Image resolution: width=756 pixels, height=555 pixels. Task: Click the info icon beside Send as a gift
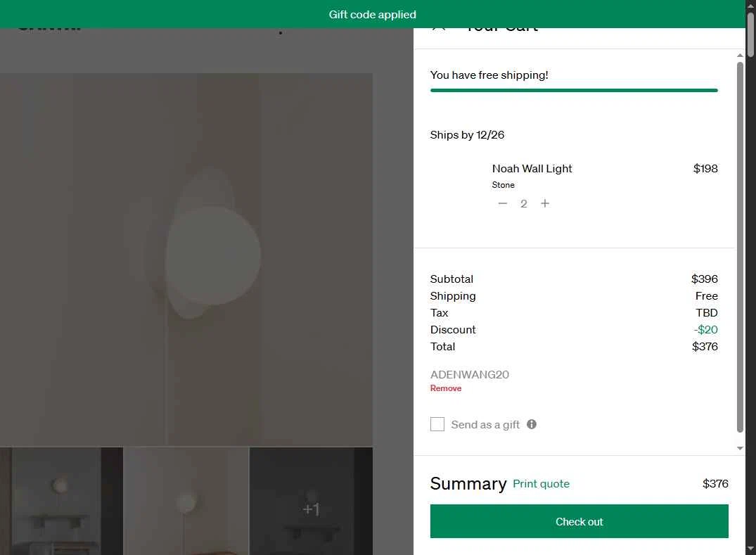click(532, 424)
